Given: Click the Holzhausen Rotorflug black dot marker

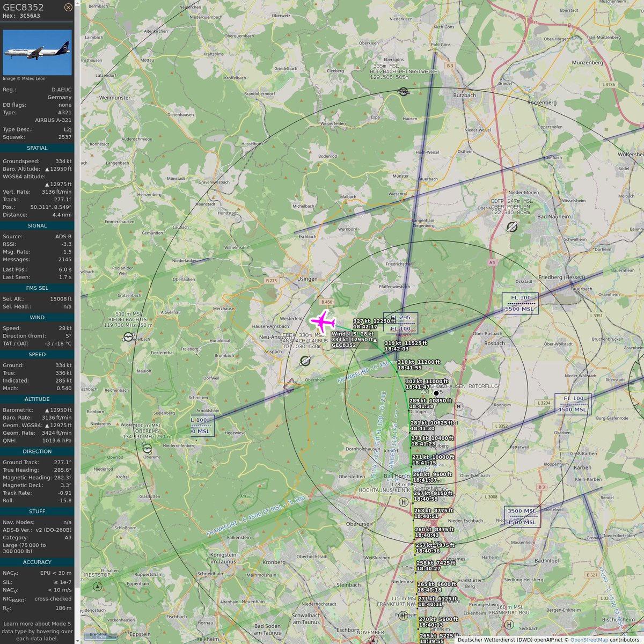Looking at the screenshot, I should [x=436, y=393].
